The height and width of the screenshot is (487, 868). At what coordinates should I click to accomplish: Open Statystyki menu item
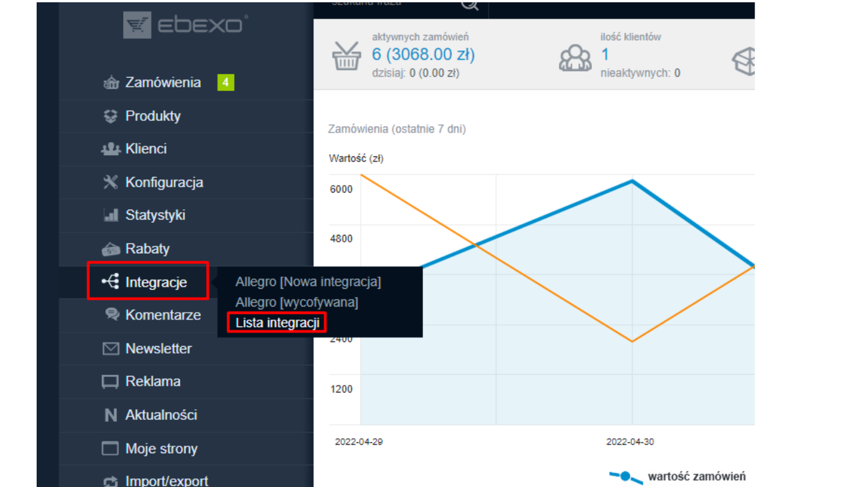click(x=155, y=215)
